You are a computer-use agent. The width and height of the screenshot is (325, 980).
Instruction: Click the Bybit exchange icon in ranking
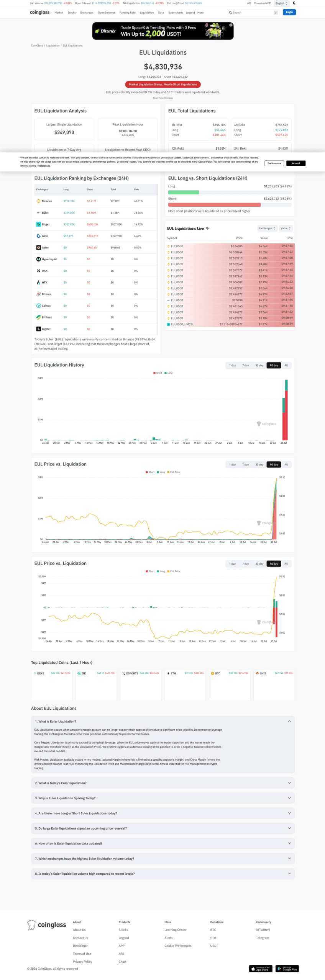tap(38, 212)
